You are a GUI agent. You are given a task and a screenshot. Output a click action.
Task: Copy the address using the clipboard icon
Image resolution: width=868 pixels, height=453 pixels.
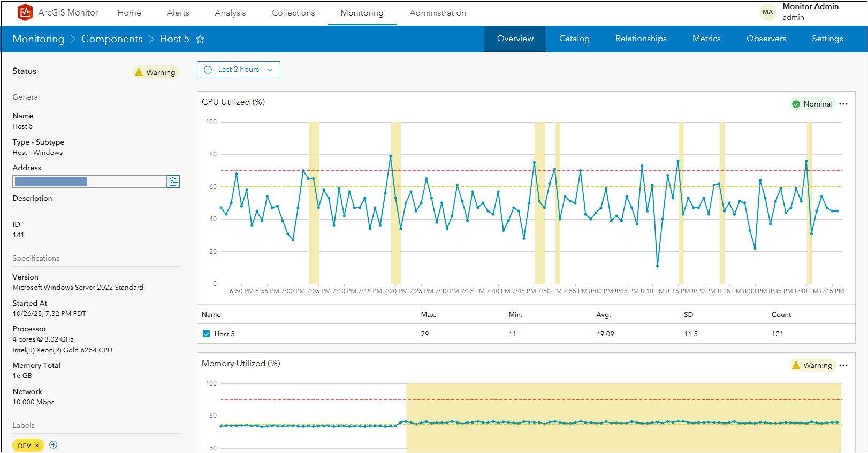point(173,182)
